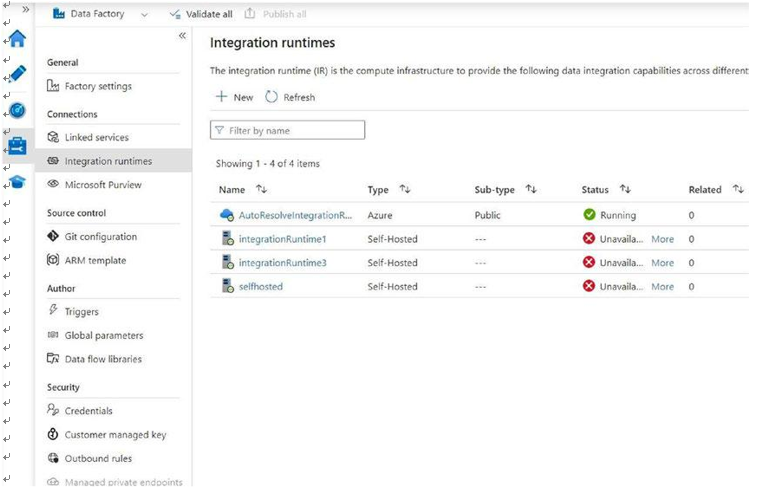Click New to add integration runtime
This screenshot has width=757, height=489.
[235, 97]
